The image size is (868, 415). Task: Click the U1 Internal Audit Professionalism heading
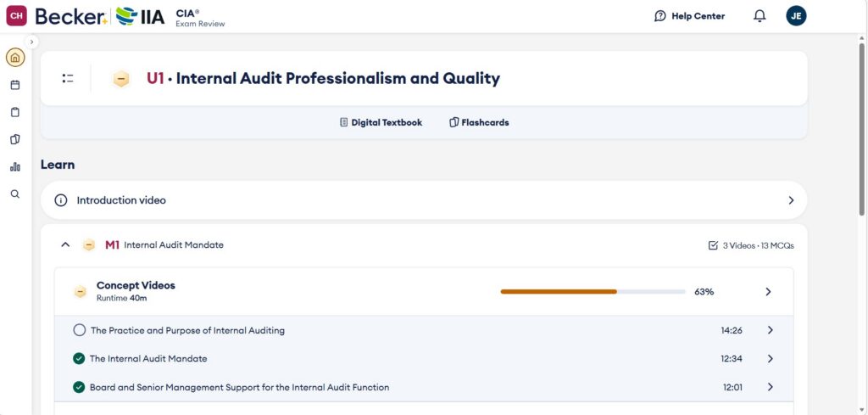323,79
